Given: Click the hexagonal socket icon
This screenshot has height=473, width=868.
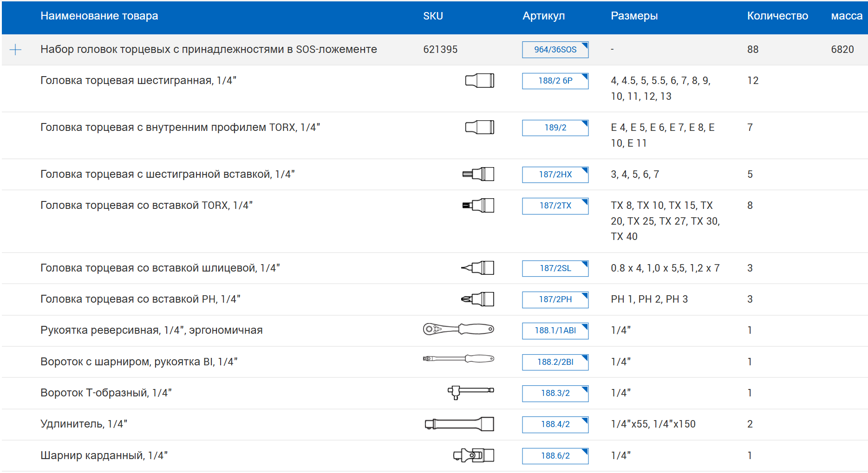Looking at the screenshot, I should [x=479, y=81].
